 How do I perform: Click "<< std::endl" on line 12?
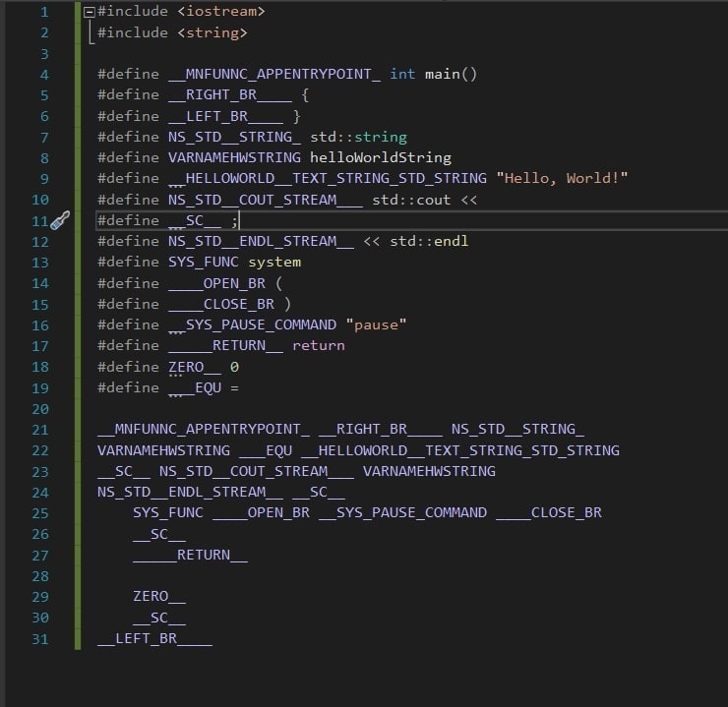point(415,241)
